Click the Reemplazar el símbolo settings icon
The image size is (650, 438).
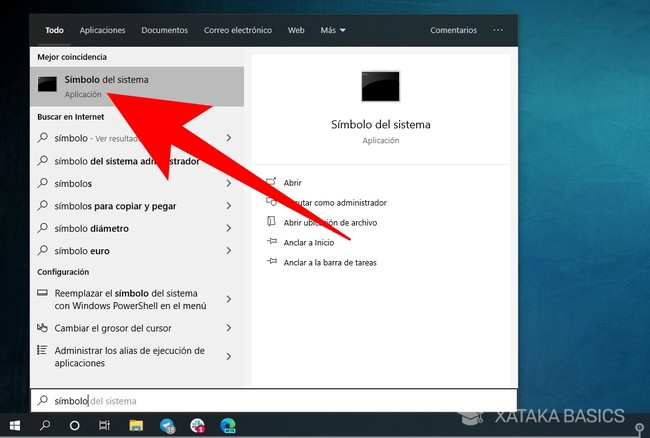(x=42, y=293)
